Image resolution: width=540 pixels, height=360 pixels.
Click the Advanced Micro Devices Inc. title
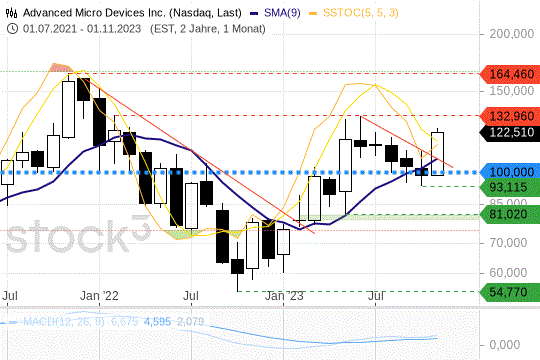132,13
